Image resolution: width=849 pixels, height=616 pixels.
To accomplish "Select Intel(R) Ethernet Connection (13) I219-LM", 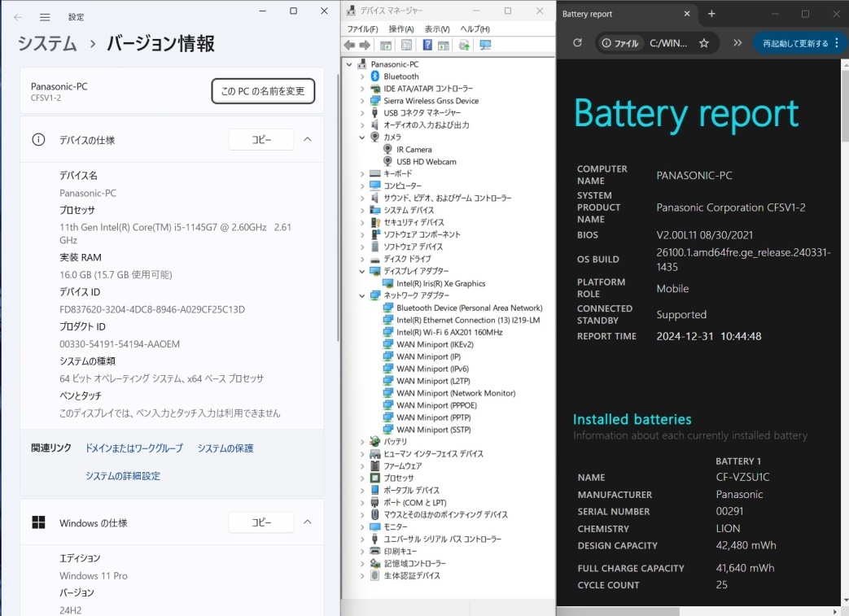I will (468, 320).
